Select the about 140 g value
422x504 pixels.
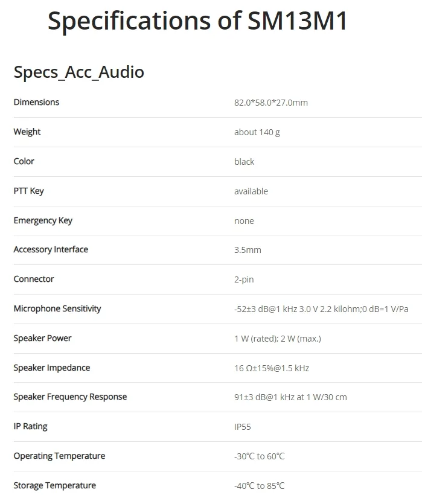(257, 132)
